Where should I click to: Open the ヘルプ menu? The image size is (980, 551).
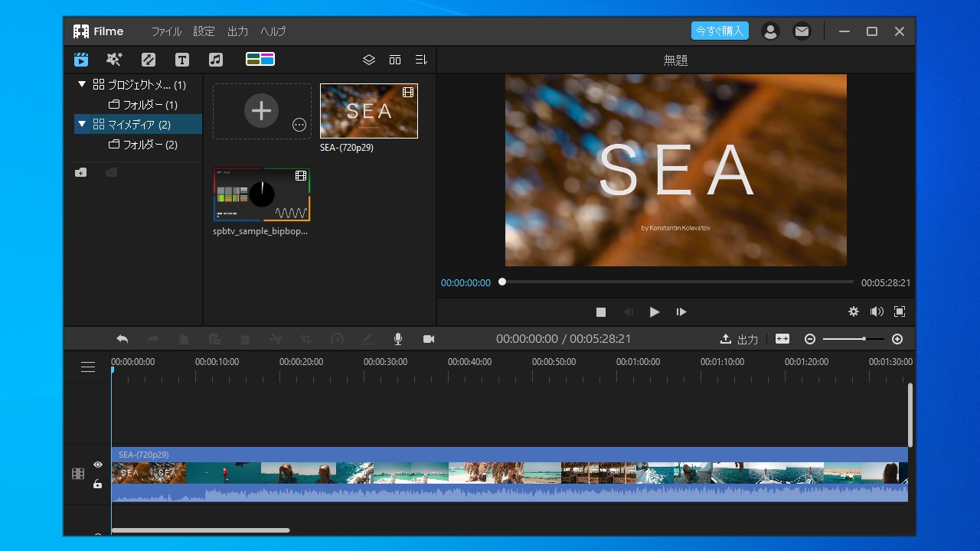coord(273,31)
